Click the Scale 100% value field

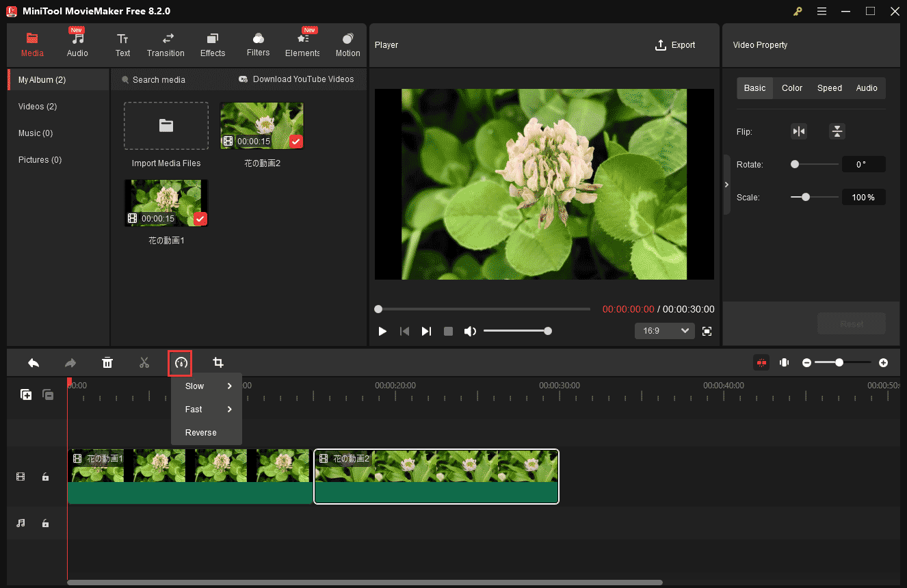coord(863,197)
